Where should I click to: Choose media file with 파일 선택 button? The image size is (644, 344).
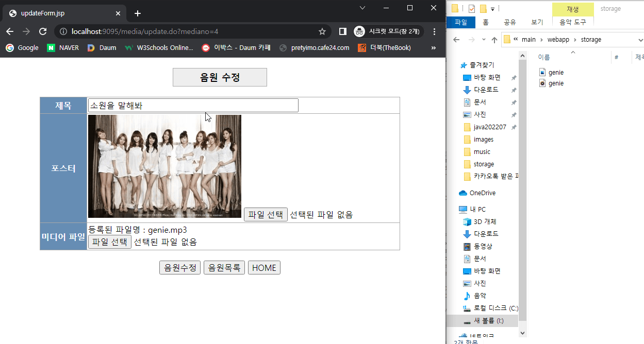click(x=110, y=242)
